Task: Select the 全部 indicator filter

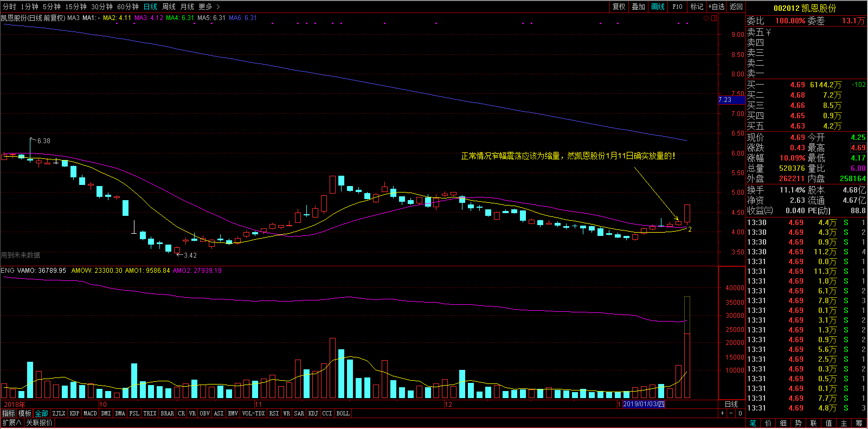Action: [42, 413]
